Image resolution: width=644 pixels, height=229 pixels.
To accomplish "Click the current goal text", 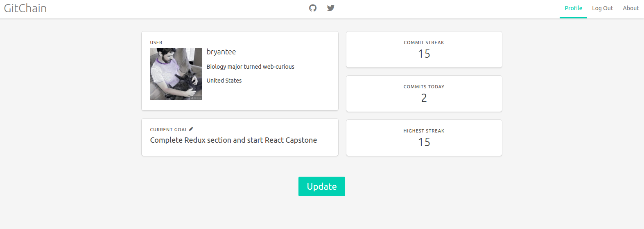I will (x=233, y=140).
